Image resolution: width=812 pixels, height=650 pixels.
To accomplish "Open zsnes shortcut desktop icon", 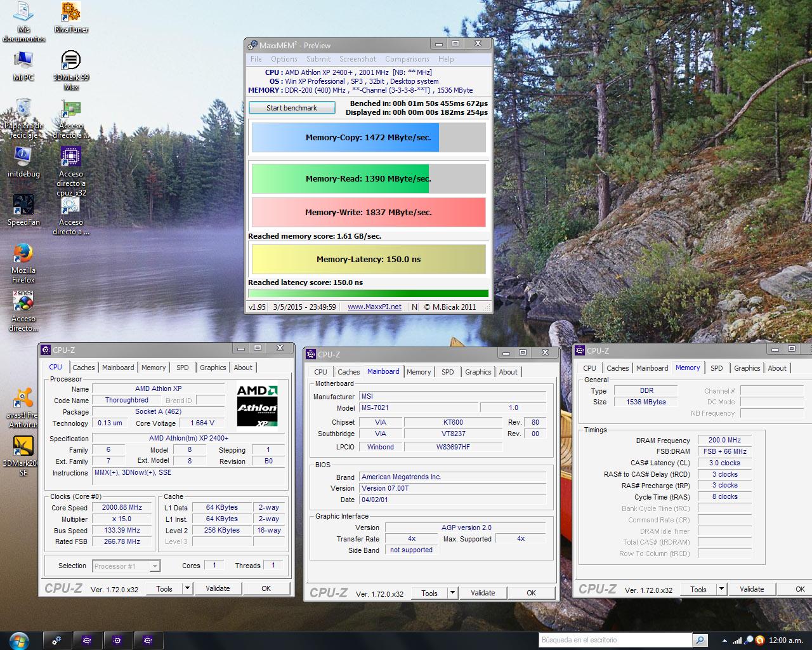I will click(x=23, y=311).
